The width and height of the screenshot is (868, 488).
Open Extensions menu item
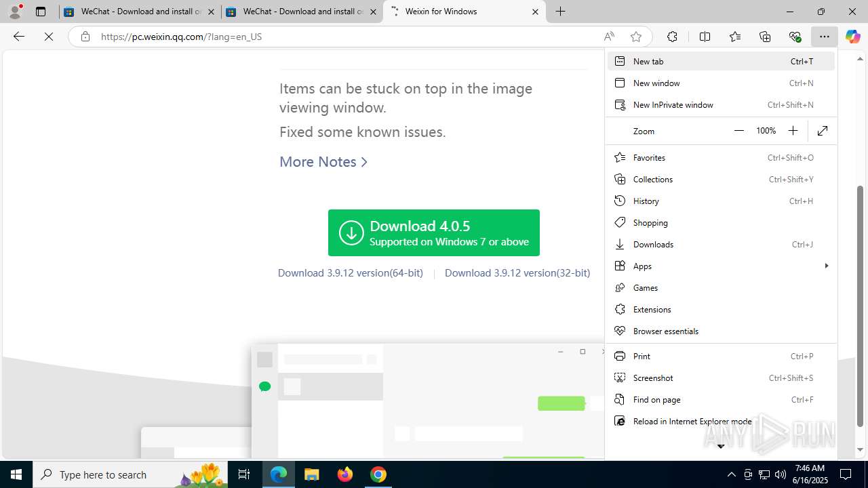(721, 309)
